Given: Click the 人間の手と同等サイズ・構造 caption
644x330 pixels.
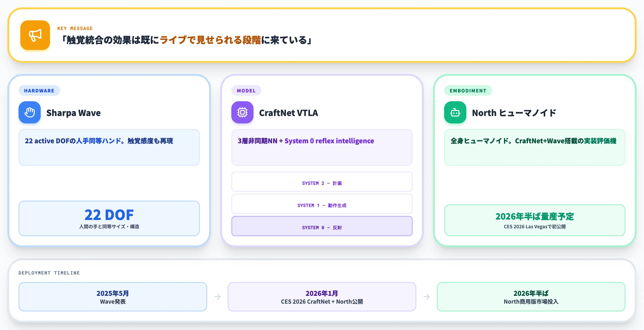Looking at the screenshot, I should click(x=109, y=226).
